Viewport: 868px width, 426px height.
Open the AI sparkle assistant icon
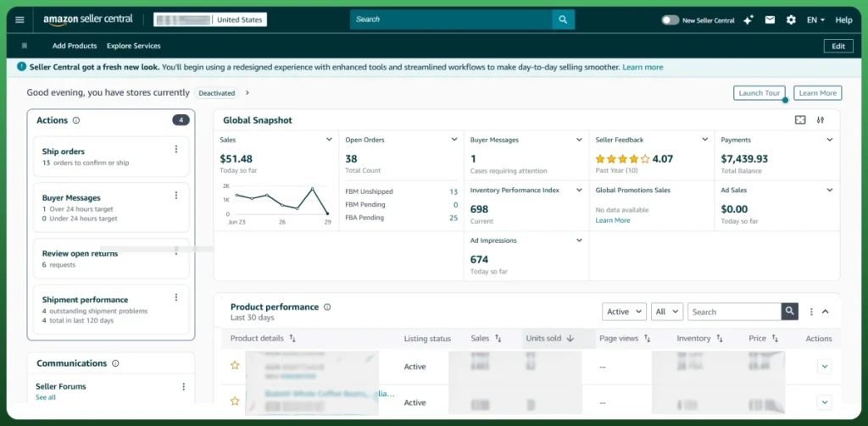coord(748,20)
